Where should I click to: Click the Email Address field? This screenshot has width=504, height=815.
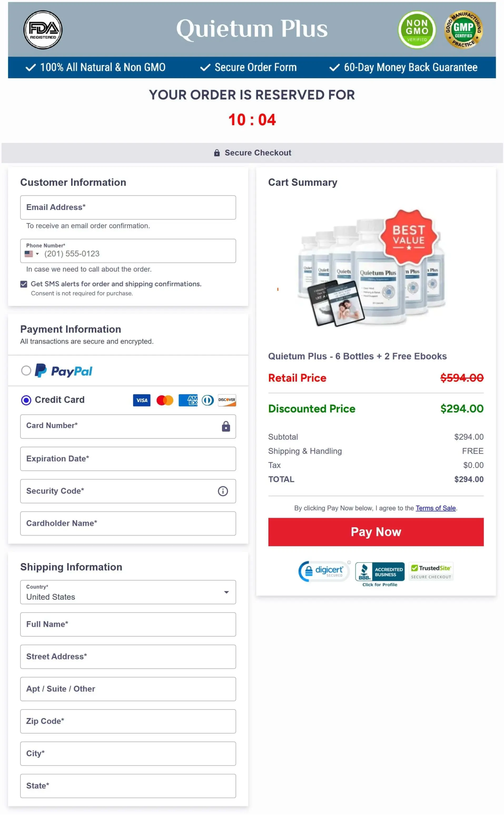click(128, 207)
